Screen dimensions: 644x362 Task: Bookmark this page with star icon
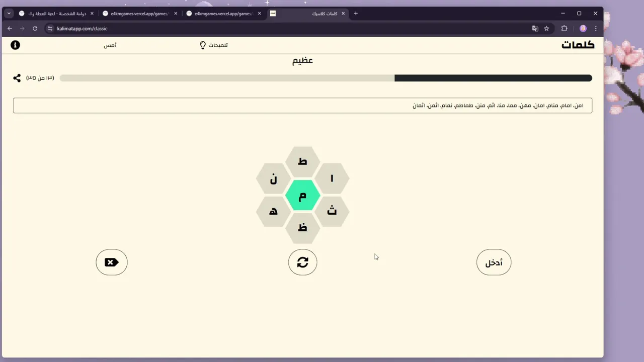(x=546, y=29)
